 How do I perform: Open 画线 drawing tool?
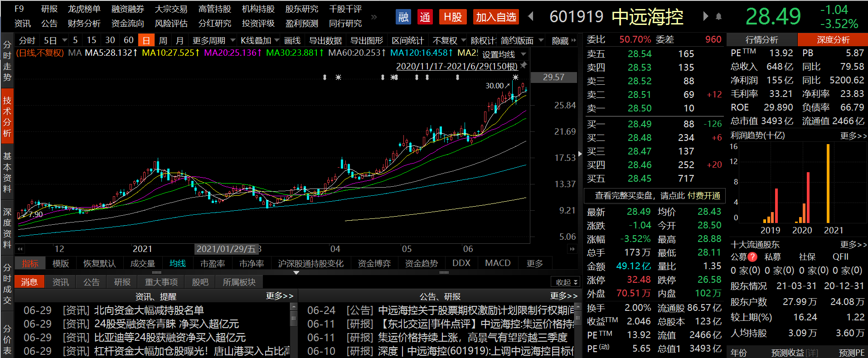(292, 40)
